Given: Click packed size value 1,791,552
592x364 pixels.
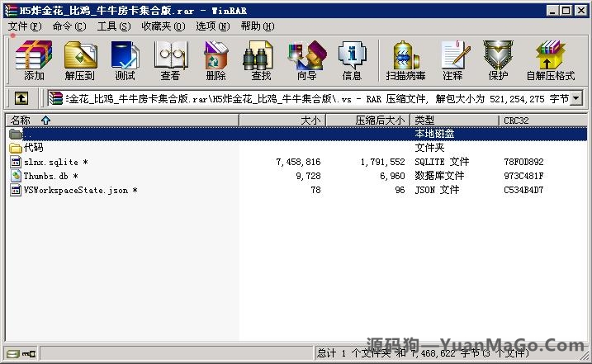Looking at the screenshot, I should 383,162.
